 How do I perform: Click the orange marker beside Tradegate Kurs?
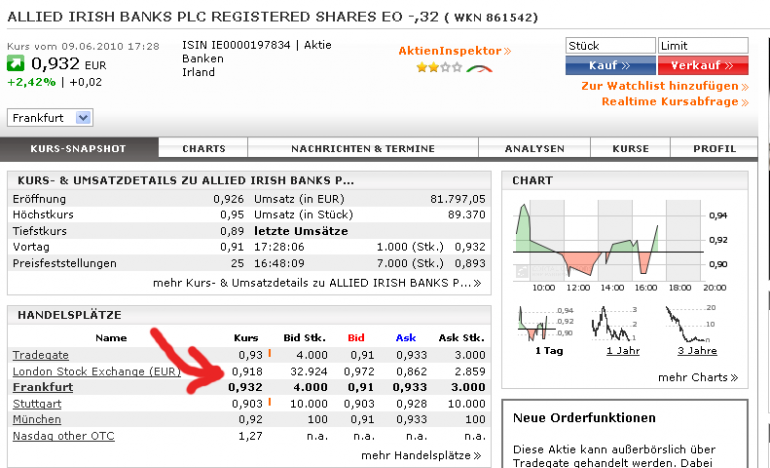pos(270,353)
